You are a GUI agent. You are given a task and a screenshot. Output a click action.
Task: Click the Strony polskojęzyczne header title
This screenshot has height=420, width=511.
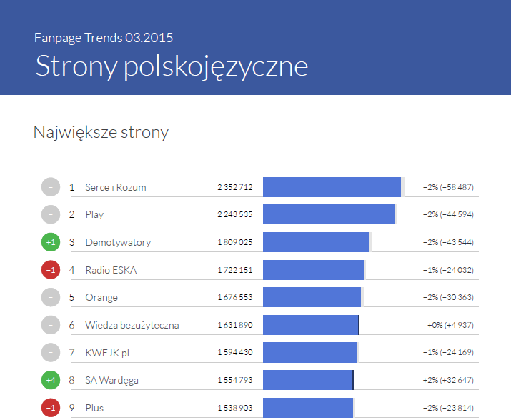172,66
